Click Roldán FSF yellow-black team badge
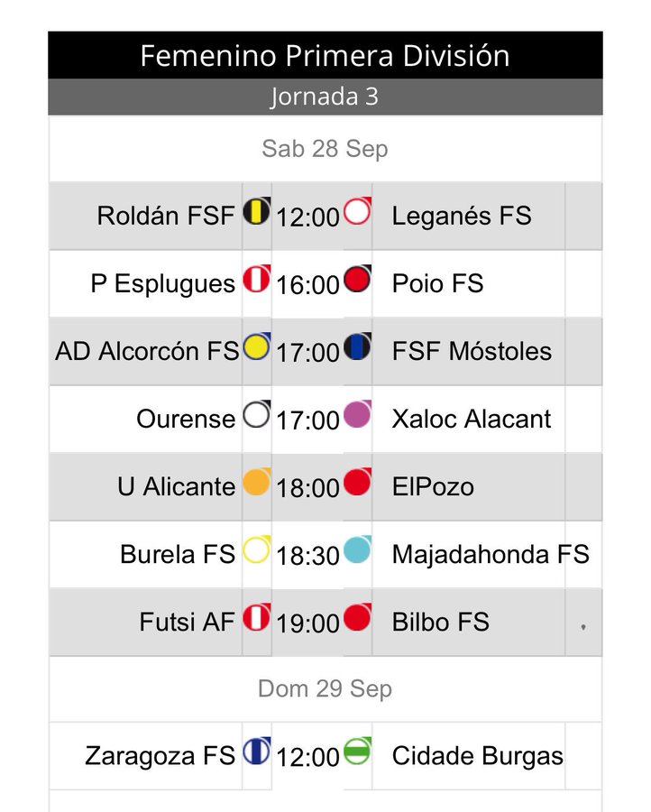Screen dimensions: 651x812 pyautogui.click(x=257, y=211)
